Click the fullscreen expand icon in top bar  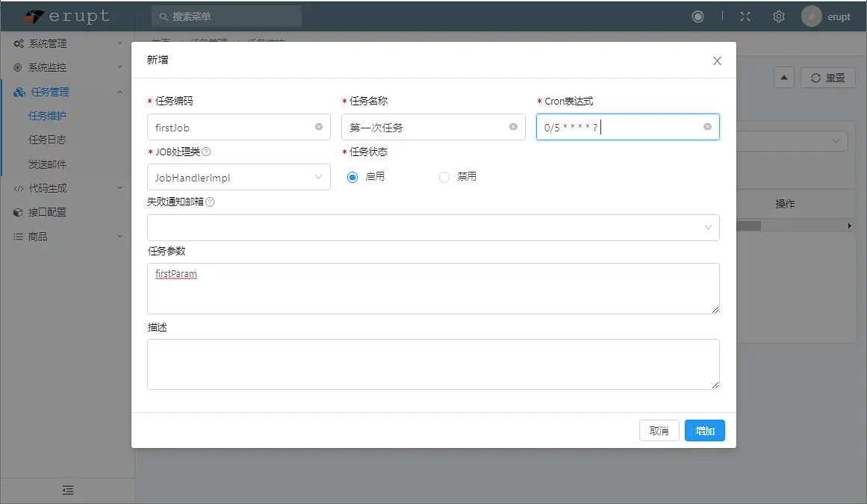pos(745,16)
